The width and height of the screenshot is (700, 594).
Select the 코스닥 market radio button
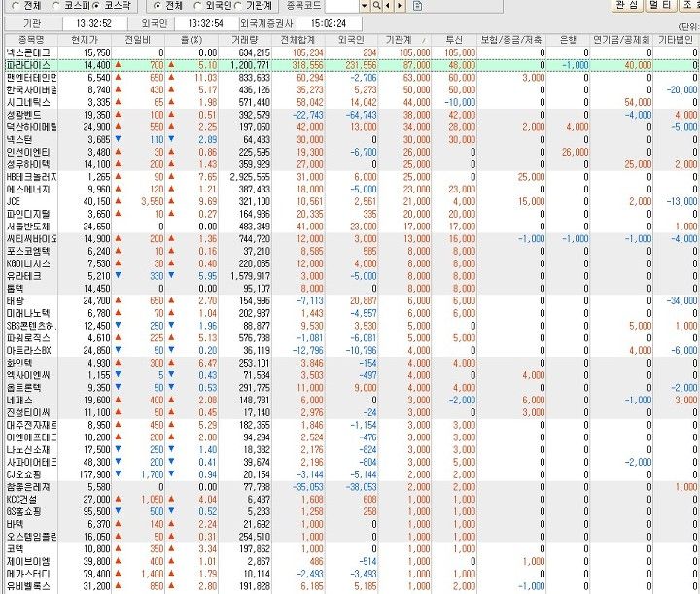96,6
